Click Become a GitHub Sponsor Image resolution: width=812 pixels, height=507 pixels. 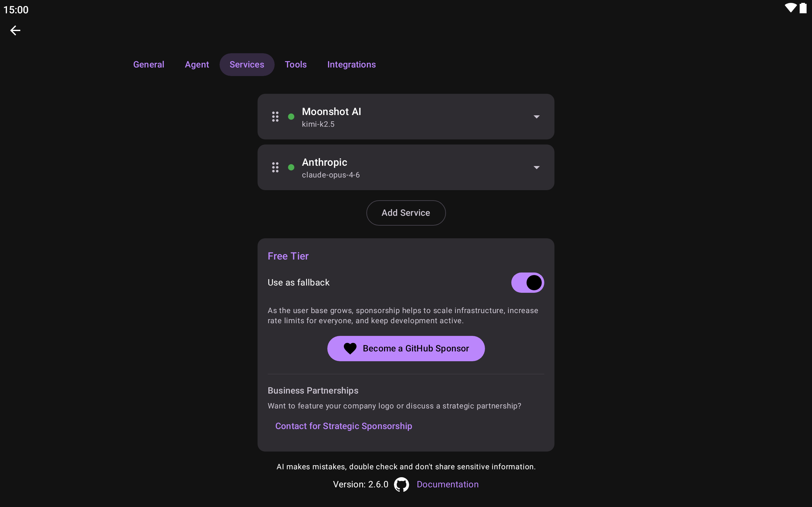[x=406, y=348]
